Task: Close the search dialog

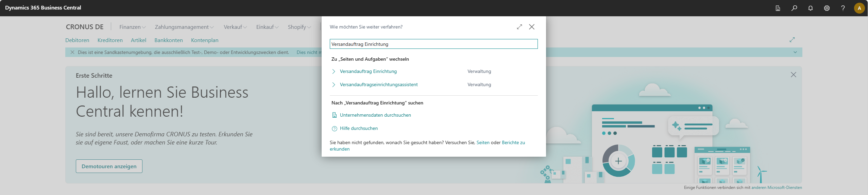Action: [532, 27]
